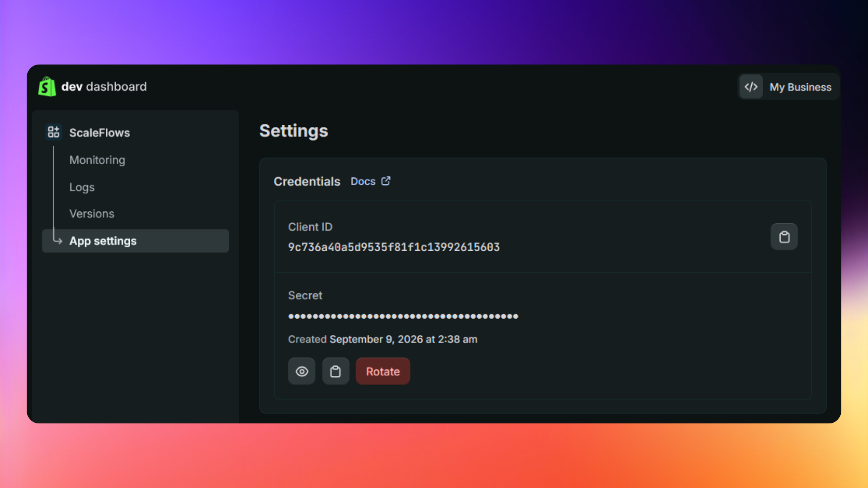Click the masked Secret dots
Image resolution: width=868 pixels, height=488 pixels.
coord(403,316)
